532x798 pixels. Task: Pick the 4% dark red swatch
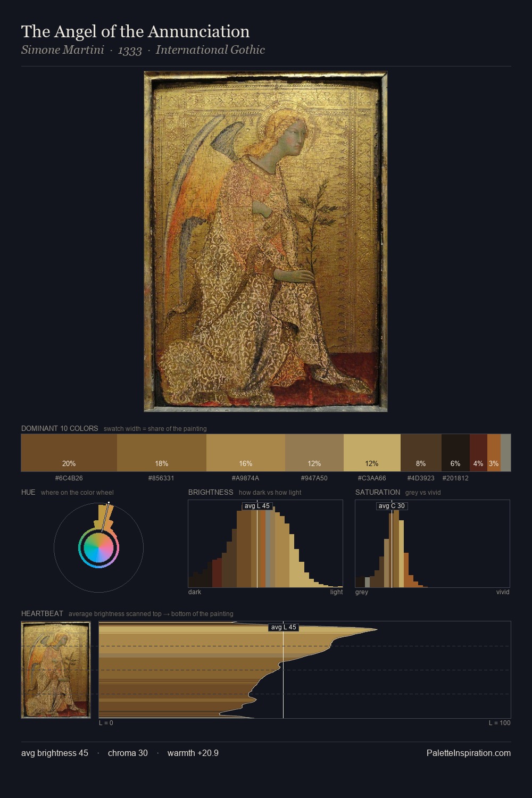478,453
